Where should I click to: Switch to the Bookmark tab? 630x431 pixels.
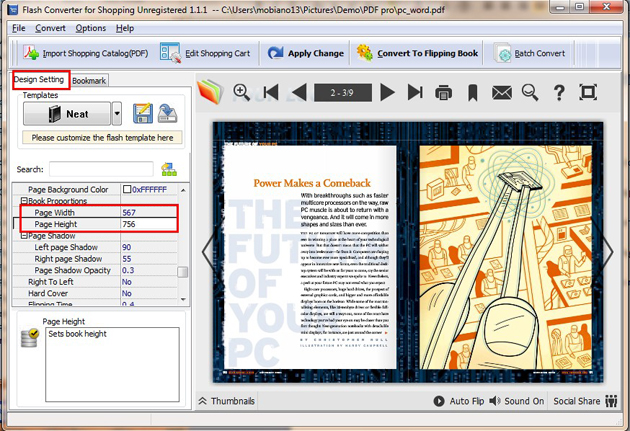(x=89, y=81)
